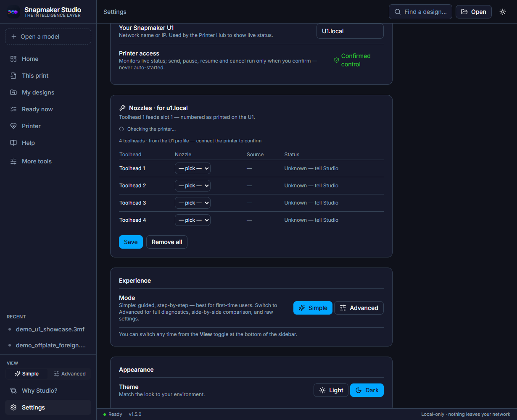Open the Toolhead 3 nozzle dropdown

click(x=193, y=203)
